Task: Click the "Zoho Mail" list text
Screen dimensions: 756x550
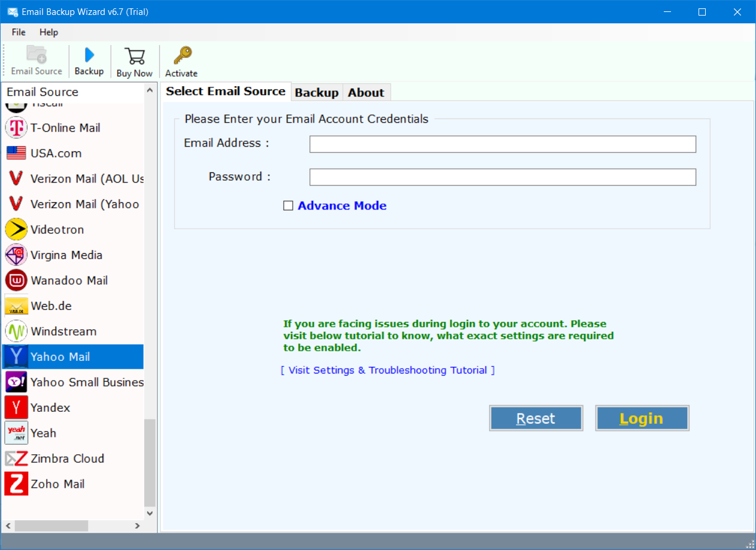Action: click(57, 484)
